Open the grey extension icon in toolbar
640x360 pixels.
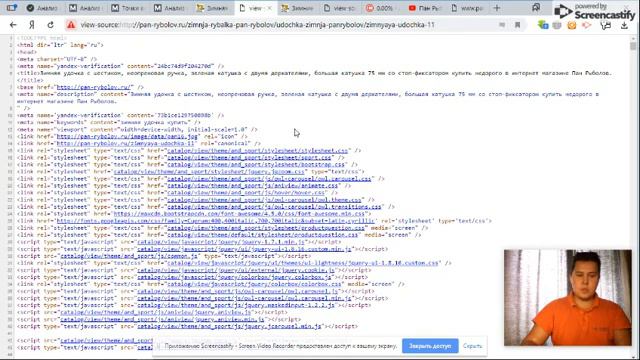click(557, 25)
